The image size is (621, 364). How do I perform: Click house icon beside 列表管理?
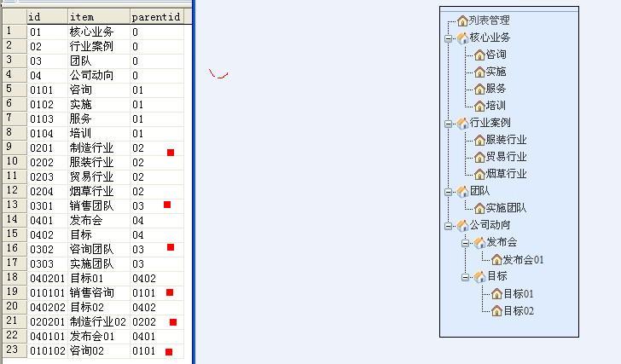tap(462, 20)
